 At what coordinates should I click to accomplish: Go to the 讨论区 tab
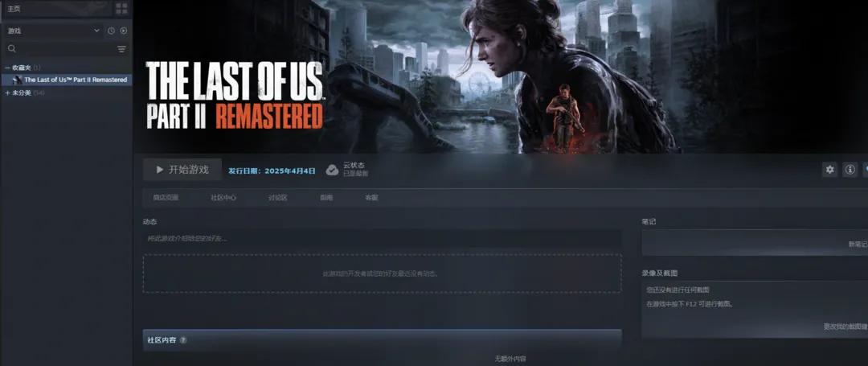(278, 197)
